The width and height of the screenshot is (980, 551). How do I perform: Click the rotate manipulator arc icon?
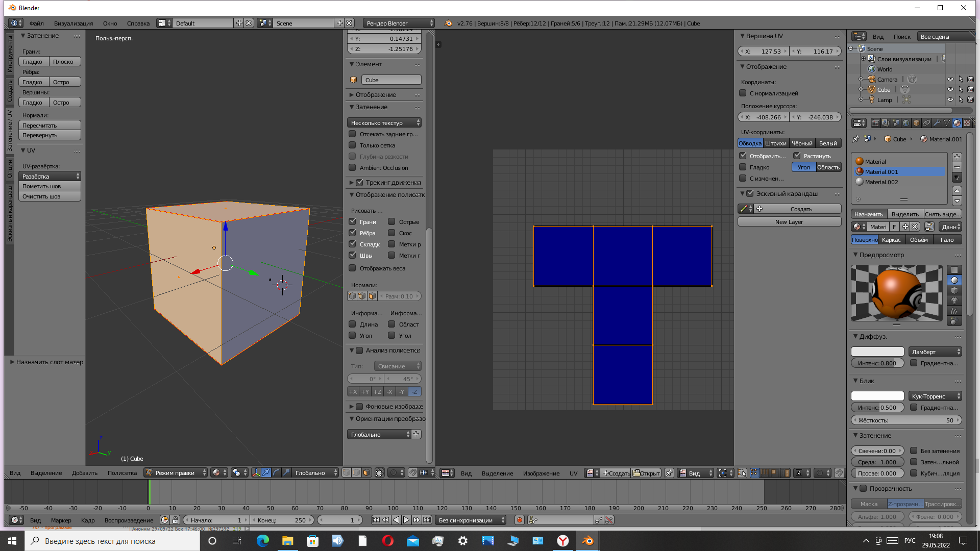(276, 473)
